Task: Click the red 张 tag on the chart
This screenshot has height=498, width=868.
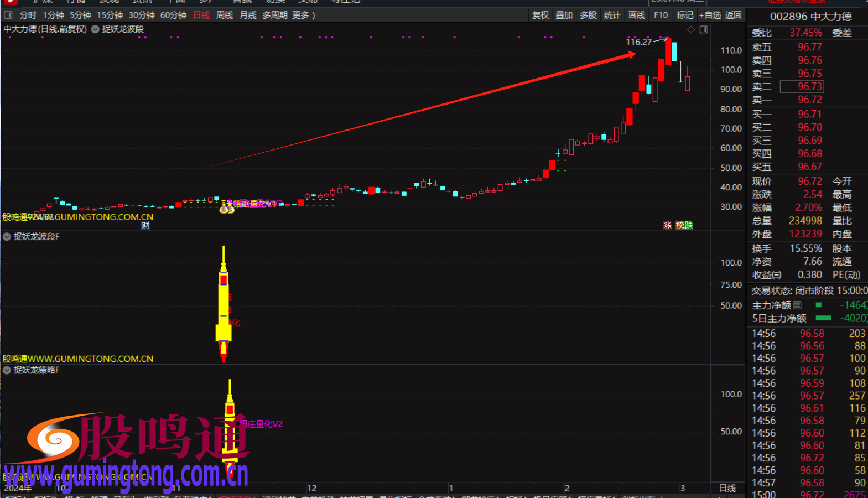Action: tap(667, 225)
